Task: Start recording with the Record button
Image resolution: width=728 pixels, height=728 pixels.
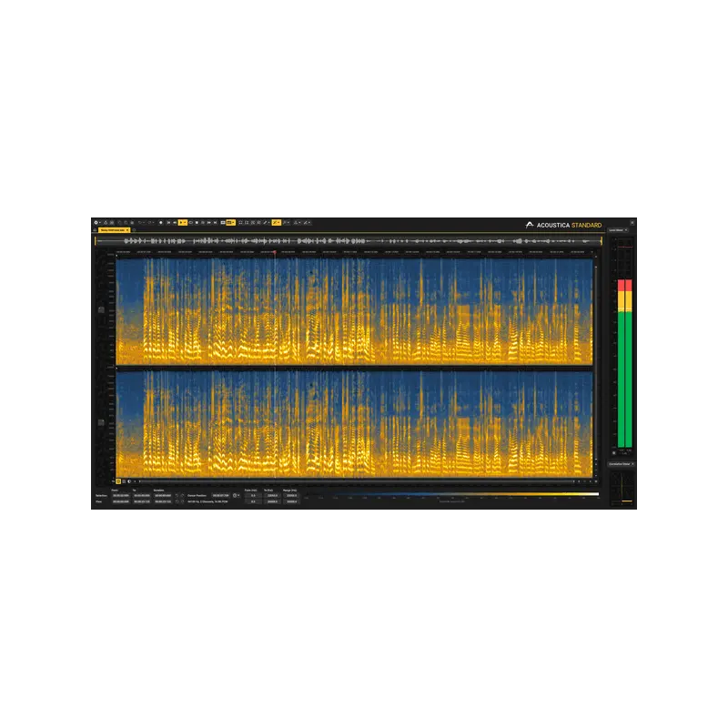Action: click(x=161, y=223)
